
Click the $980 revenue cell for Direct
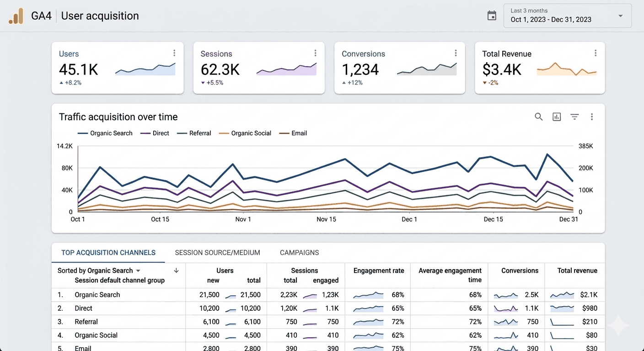pos(590,308)
